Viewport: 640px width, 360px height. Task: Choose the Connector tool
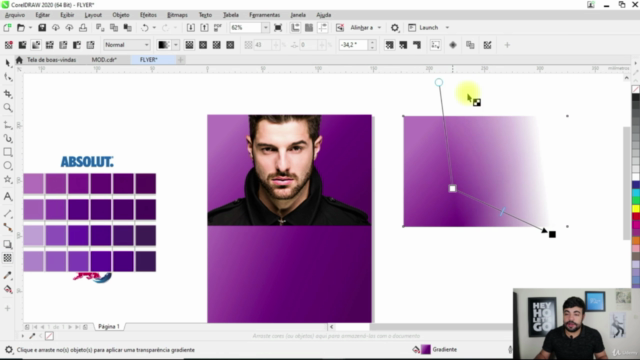point(8,227)
